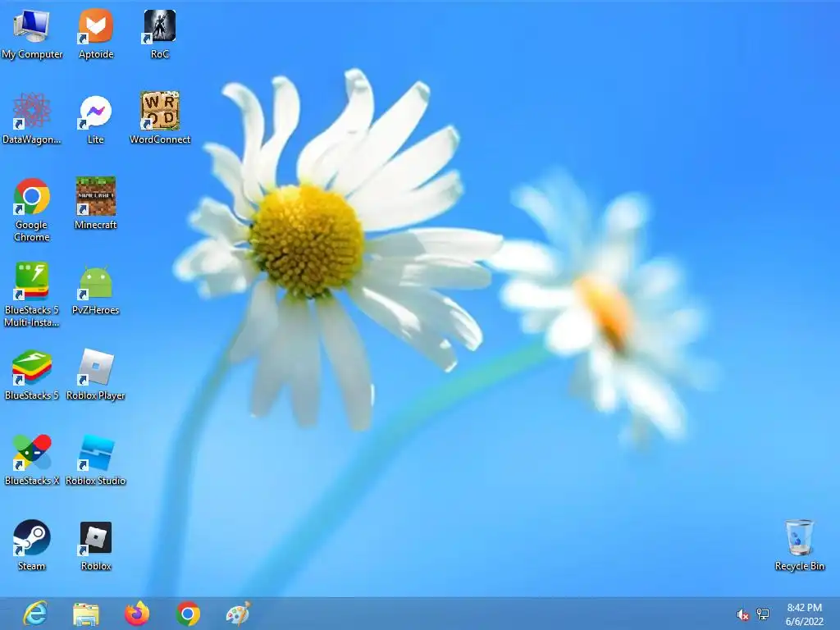
Task: Open Internet Explorer from the taskbar
Action: click(x=35, y=614)
